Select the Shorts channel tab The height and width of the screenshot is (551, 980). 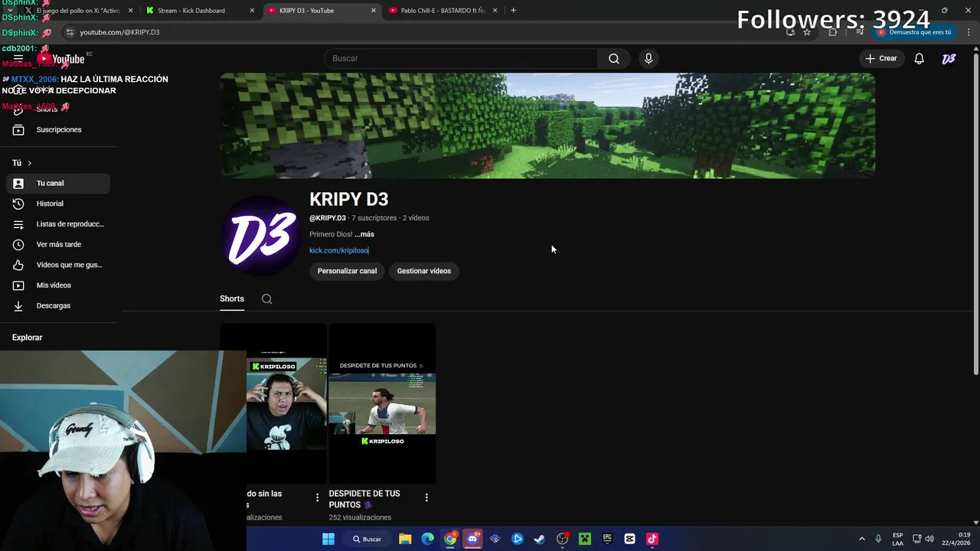232,299
